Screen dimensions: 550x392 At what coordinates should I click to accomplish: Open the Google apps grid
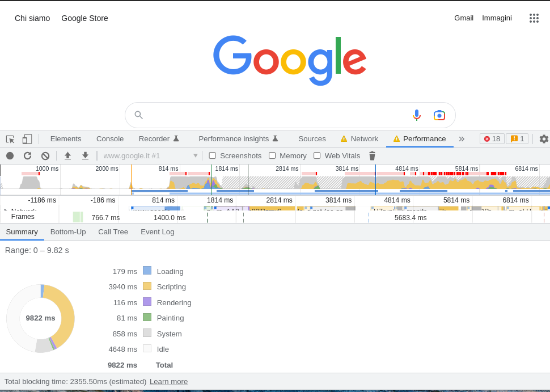tap(534, 18)
